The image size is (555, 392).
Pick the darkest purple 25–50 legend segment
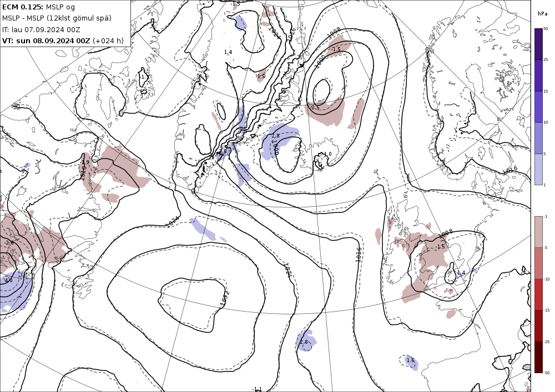point(538,44)
